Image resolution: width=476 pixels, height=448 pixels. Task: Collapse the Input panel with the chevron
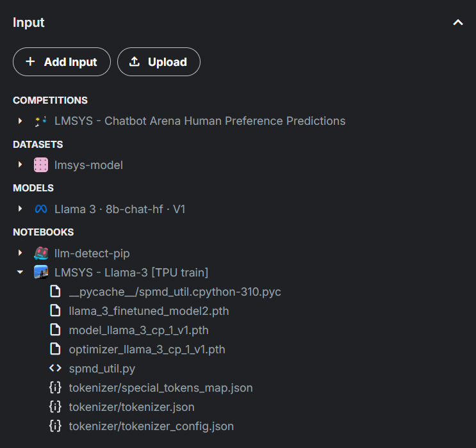(x=458, y=22)
